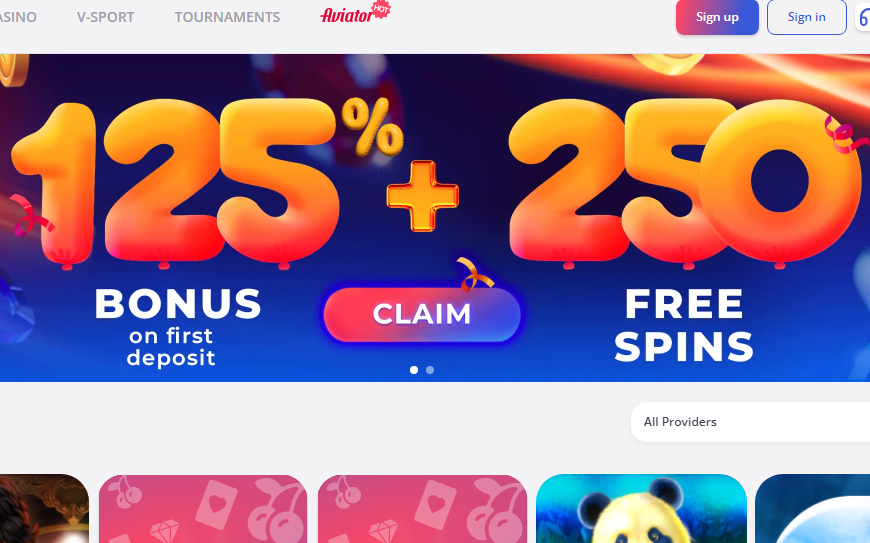Switch to the second carousel slide dot
The width and height of the screenshot is (870, 543).
pyautogui.click(x=430, y=370)
